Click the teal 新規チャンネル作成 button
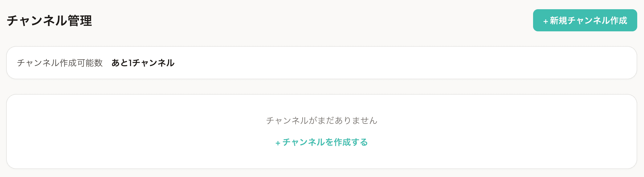The height and width of the screenshot is (177, 644). [585, 20]
